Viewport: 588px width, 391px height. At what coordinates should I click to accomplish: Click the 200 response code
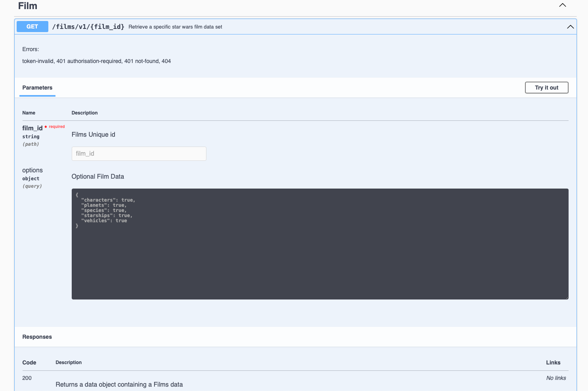27,378
